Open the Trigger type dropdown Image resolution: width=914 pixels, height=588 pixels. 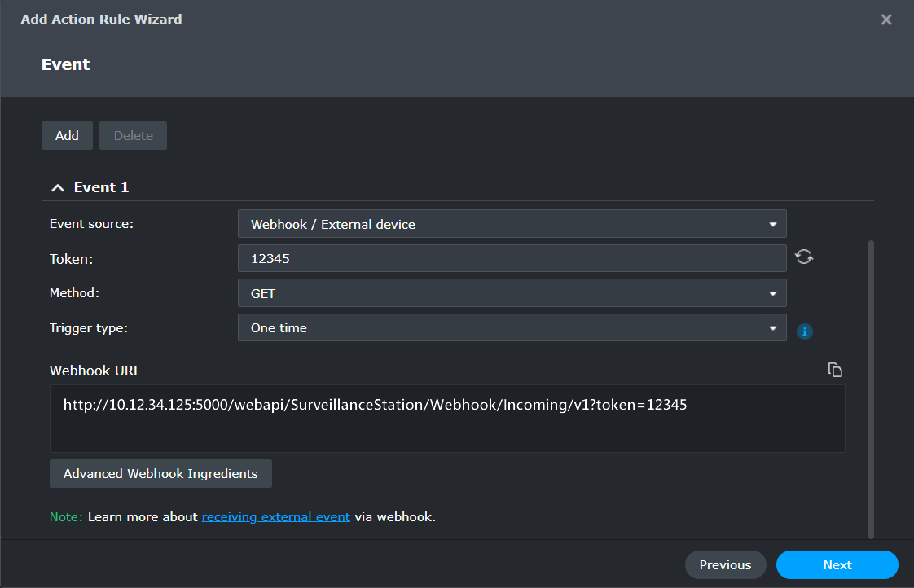coord(512,327)
